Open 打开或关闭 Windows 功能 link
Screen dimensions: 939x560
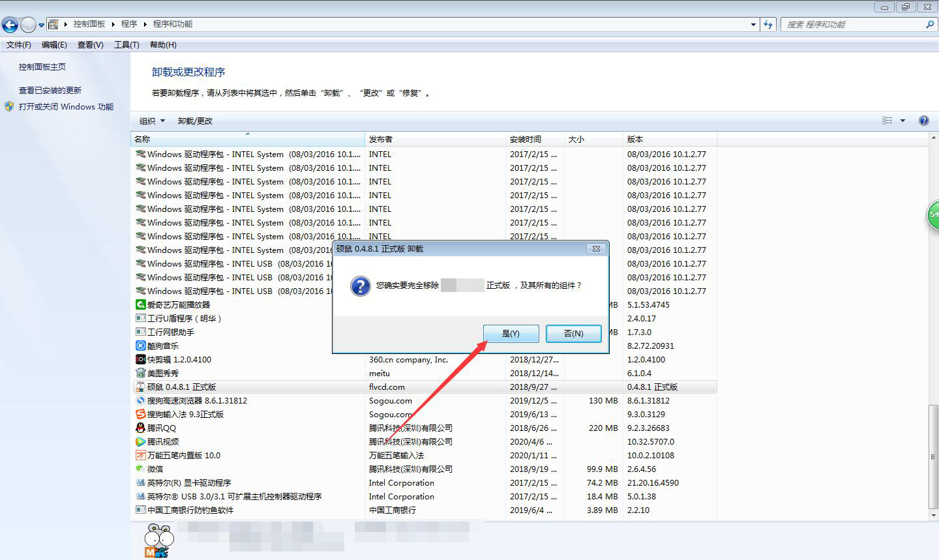(x=66, y=107)
